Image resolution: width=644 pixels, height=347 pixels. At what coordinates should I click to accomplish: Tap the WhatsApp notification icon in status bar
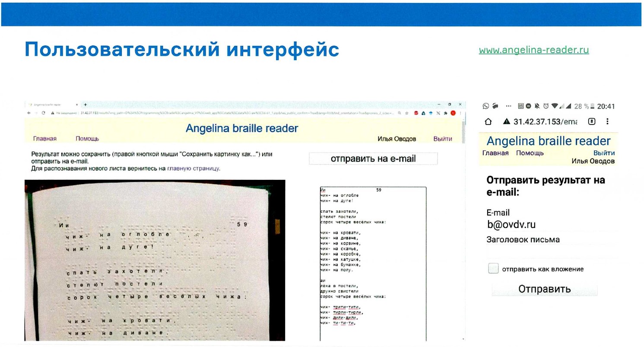click(x=486, y=106)
